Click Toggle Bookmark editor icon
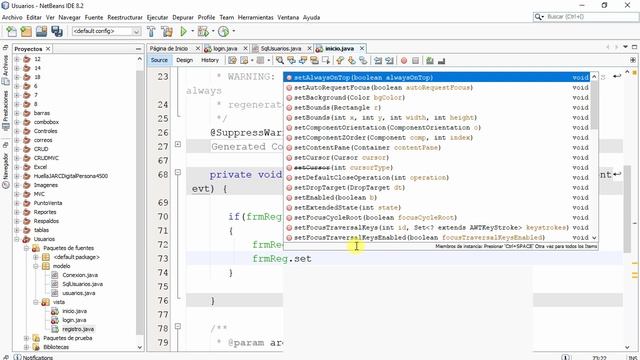This screenshot has width=640, height=360. point(363,60)
